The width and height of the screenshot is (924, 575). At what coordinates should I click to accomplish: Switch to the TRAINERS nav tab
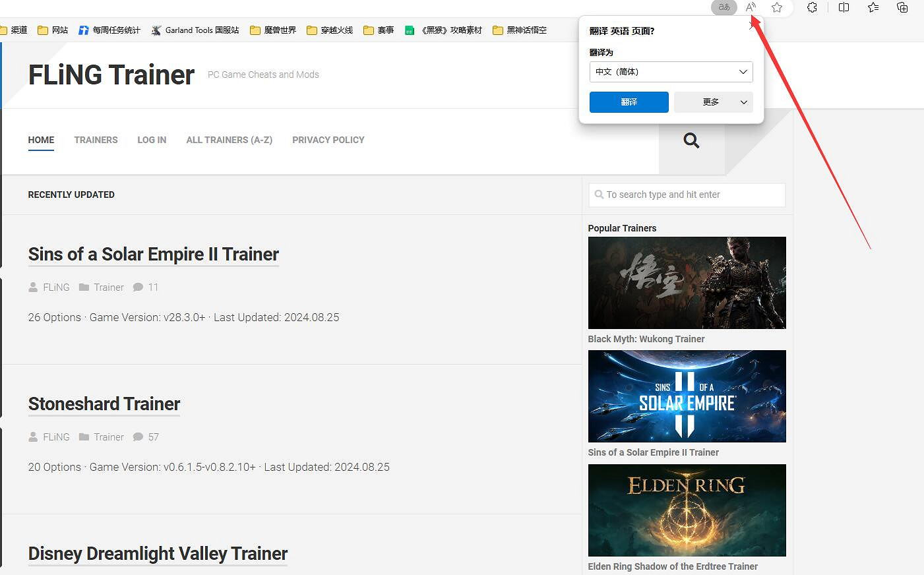[x=96, y=140]
